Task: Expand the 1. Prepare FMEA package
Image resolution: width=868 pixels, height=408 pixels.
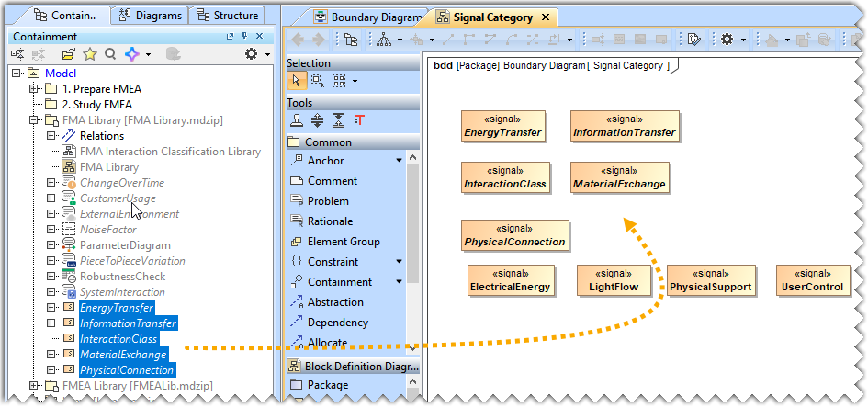Action: [x=34, y=89]
